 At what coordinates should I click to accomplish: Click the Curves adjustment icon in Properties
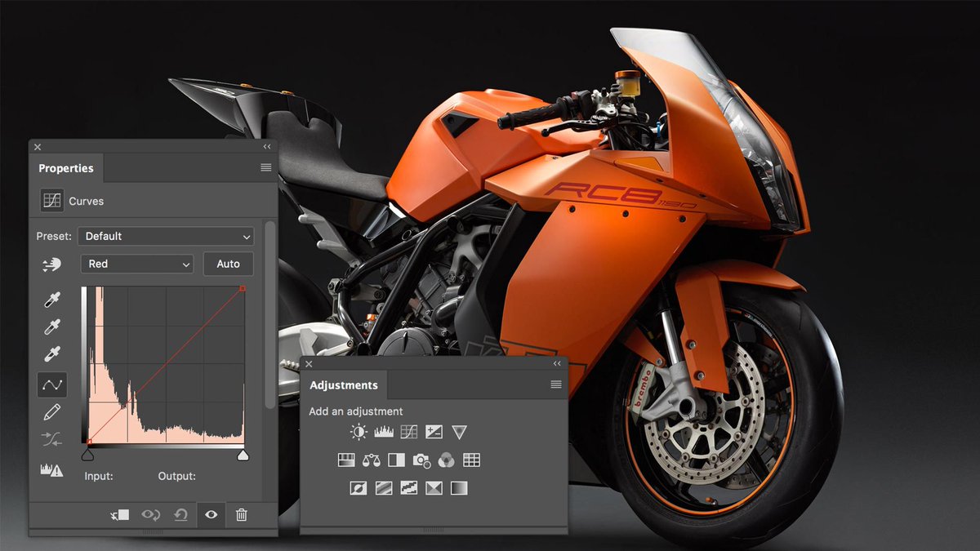52,201
